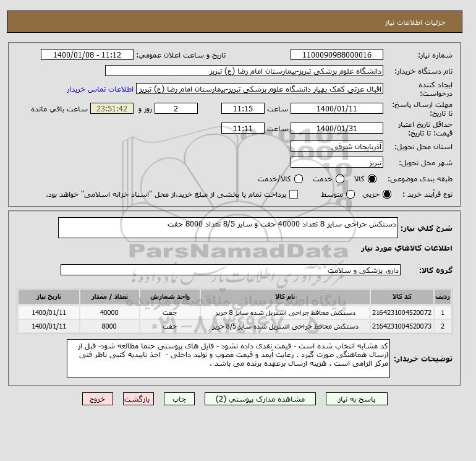The height and width of the screenshot is (461, 476).
Task: Click the 'پاسخ به نیاز' button
Action: (357, 399)
